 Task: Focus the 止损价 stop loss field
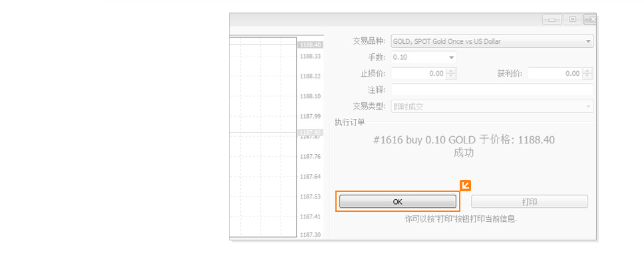pos(419,74)
